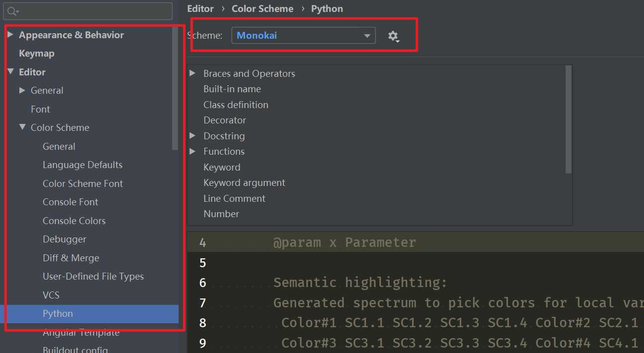Expand the General node under Editor
Screen dimensions: 644x353
click(22, 90)
